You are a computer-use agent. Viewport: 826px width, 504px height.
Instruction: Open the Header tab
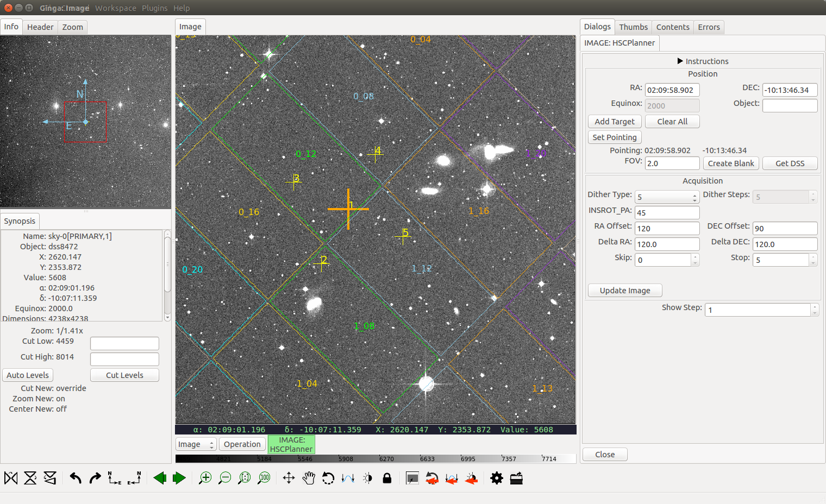pos(40,27)
